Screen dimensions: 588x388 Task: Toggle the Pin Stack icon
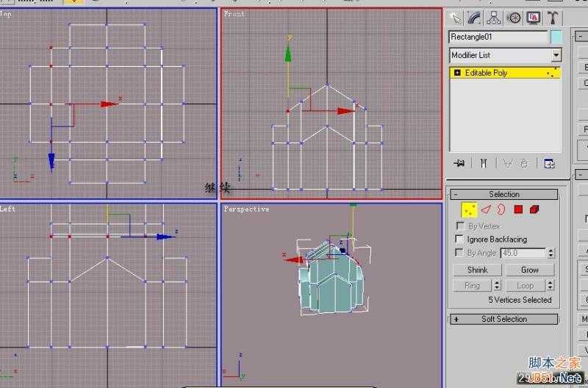click(459, 163)
